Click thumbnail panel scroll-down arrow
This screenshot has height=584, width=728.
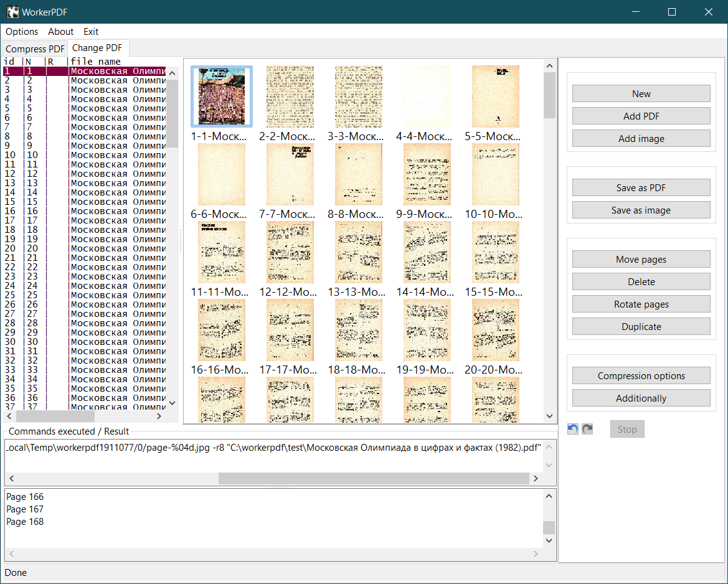point(550,417)
